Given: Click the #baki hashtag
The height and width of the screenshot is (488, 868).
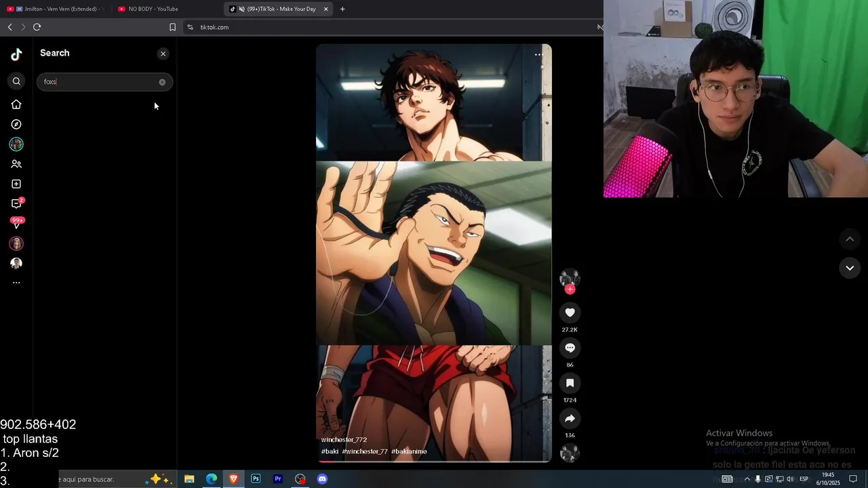Looking at the screenshot, I should [330, 451].
